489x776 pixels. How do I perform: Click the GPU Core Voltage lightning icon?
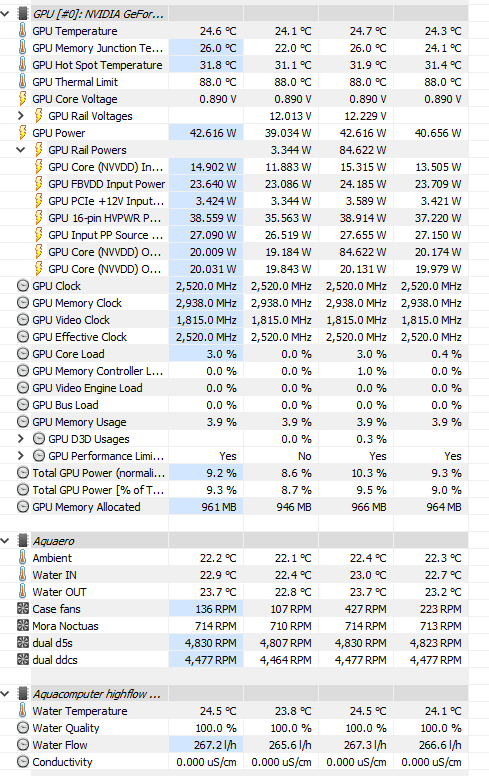pyautogui.click(x=22, y=98)
